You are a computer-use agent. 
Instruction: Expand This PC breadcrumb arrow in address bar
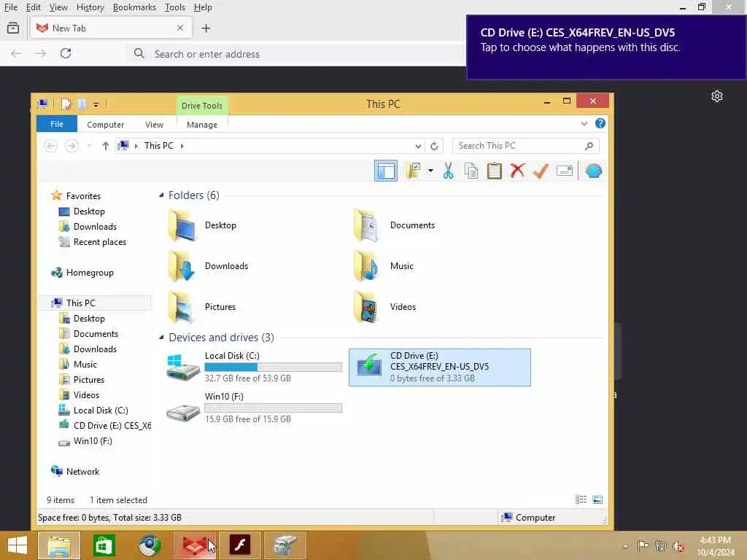[x=182, y=146]
